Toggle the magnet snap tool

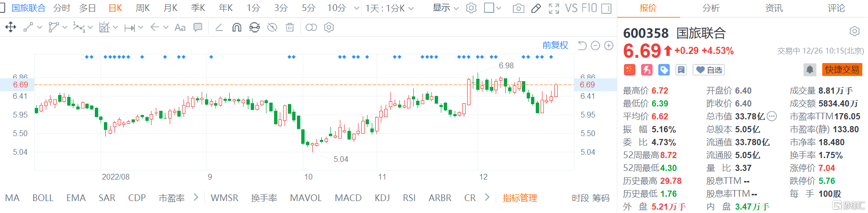tap(236, 27)
